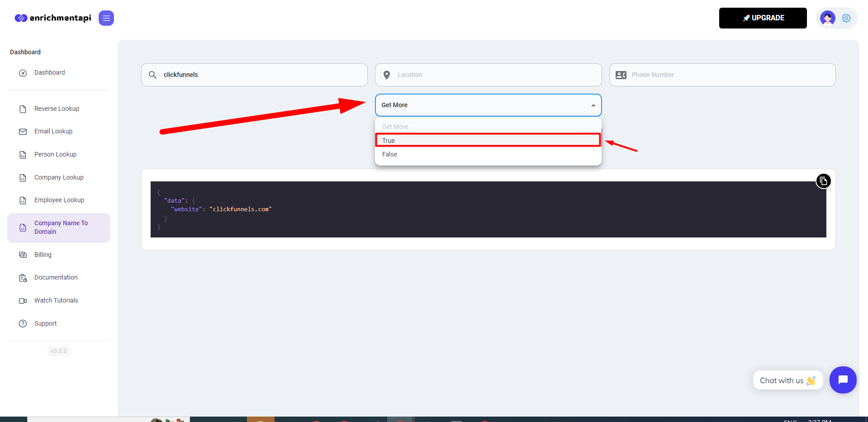868x422 pixels.
Task: Open the Reverse Lookup section
Action: point(57,109)
